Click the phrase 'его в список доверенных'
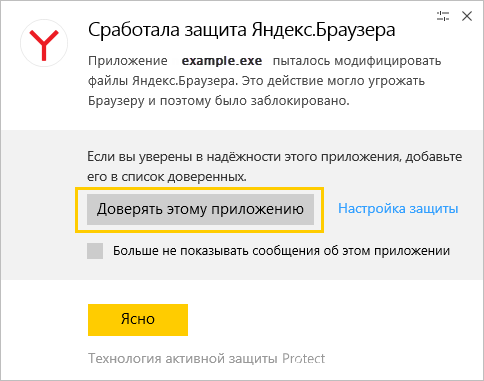 [x=167, y=177]
